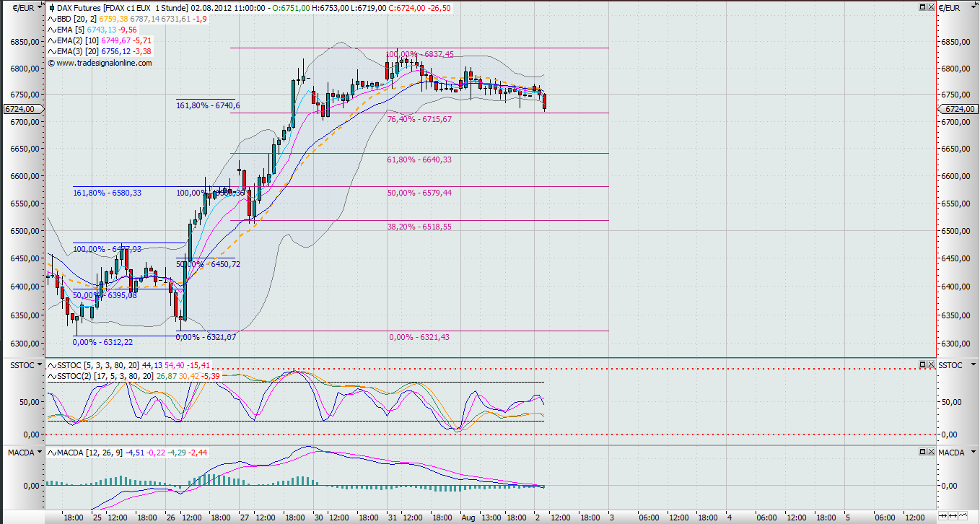Click the candlestick icon beside DAX Futures
The height and width of the screenshot is (524, 980).
[51, 7]
